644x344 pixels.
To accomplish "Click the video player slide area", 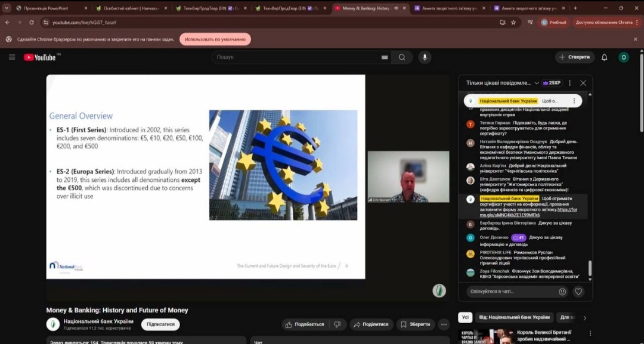I will point(205,176).
